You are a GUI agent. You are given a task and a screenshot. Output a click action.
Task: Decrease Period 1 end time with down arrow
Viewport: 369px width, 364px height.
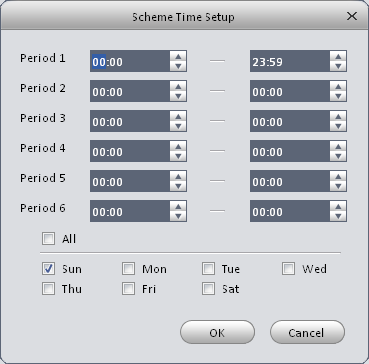338,66
